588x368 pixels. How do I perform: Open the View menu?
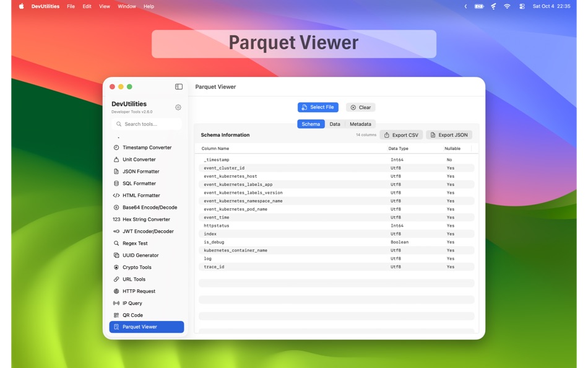[104, 6]
